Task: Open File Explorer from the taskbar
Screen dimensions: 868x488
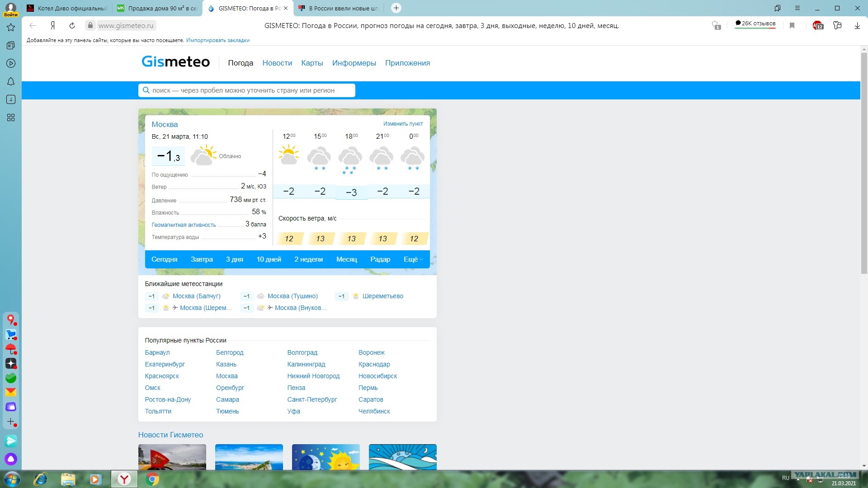Action: click(x=68, y=479)
